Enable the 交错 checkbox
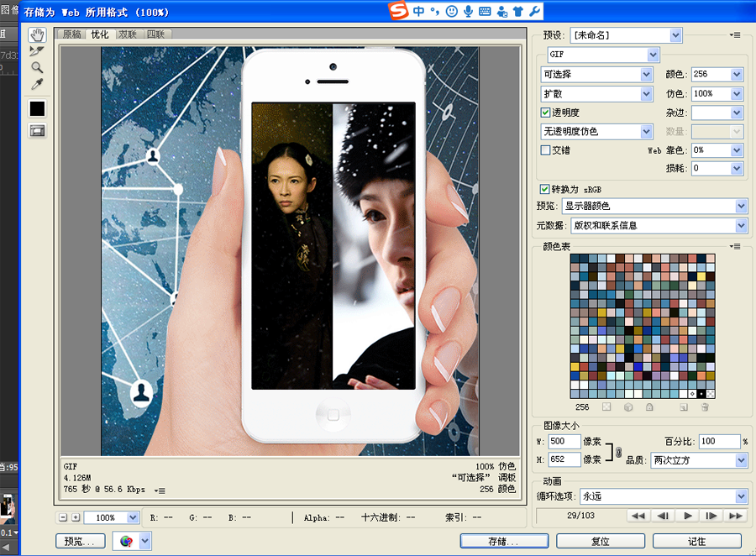This screenshot has height=556, width=756. [x=545, y=149]
